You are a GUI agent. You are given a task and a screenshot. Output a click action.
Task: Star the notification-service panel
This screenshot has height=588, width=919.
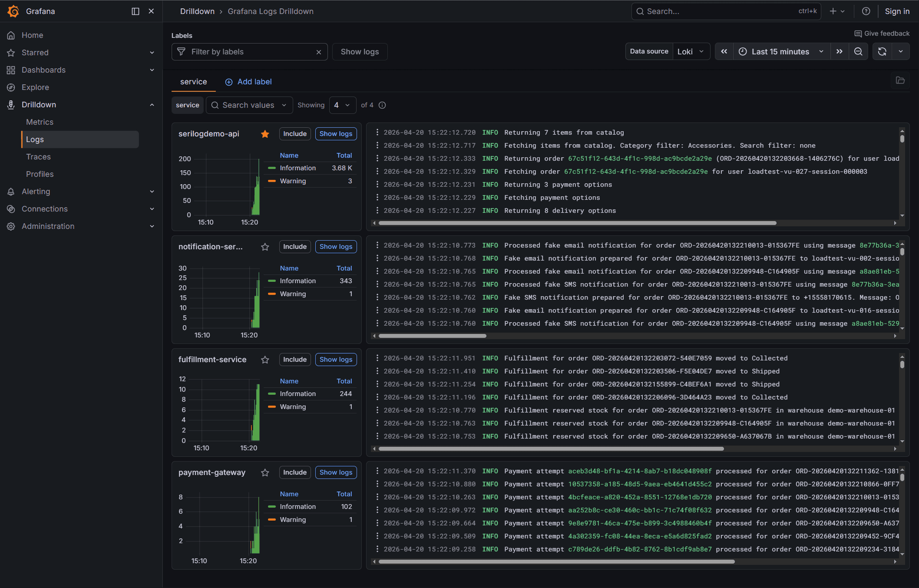[x=265, y=247]
